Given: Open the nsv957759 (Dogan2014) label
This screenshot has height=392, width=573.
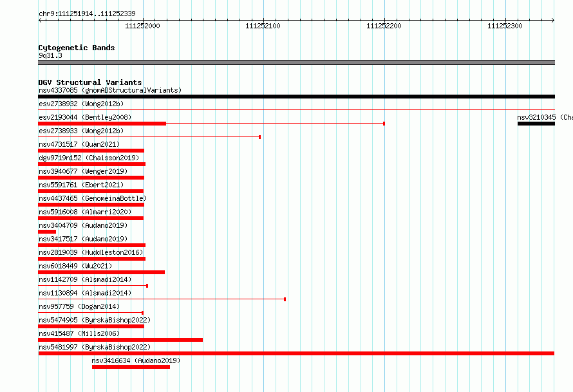Looking at the screenshot, I should pyautogui.click(x=79, y=306).
